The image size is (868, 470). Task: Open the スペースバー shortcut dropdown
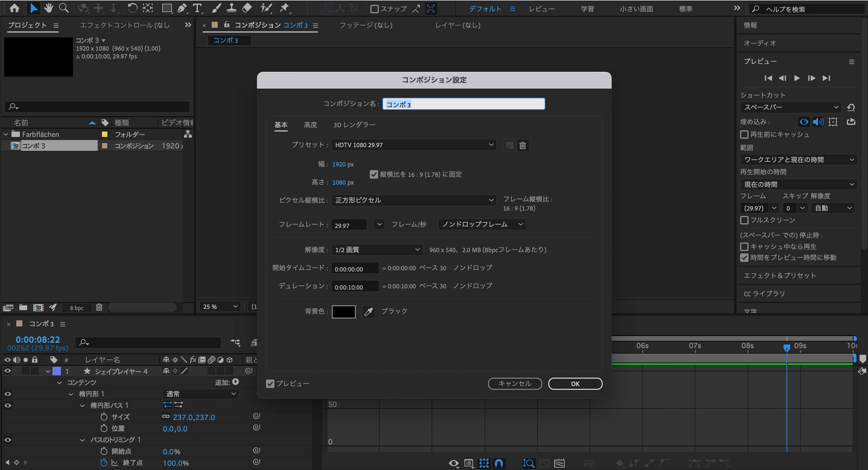[791, 107]
